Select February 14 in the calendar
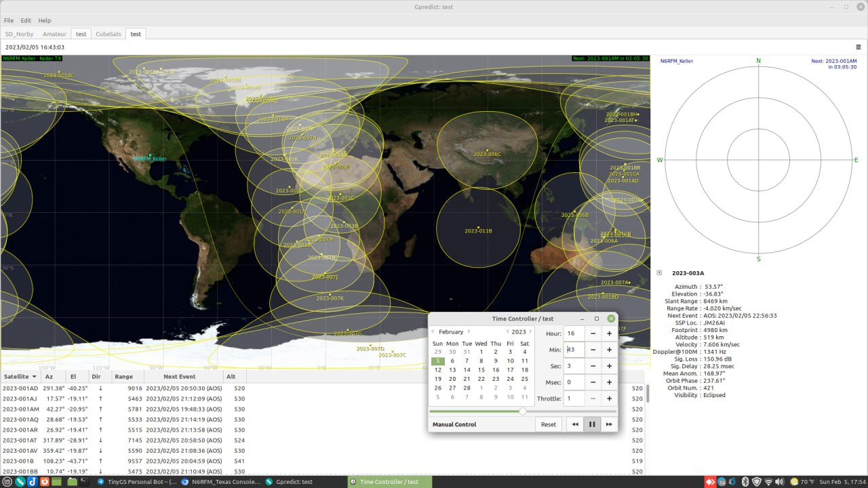 pyautogui.click(x=467, y=370)
